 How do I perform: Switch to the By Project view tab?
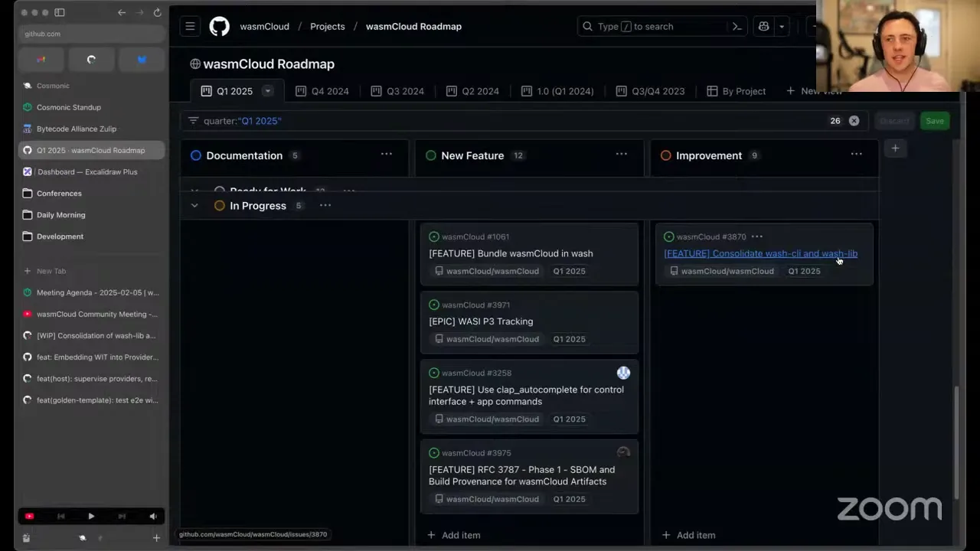(737, 91)
